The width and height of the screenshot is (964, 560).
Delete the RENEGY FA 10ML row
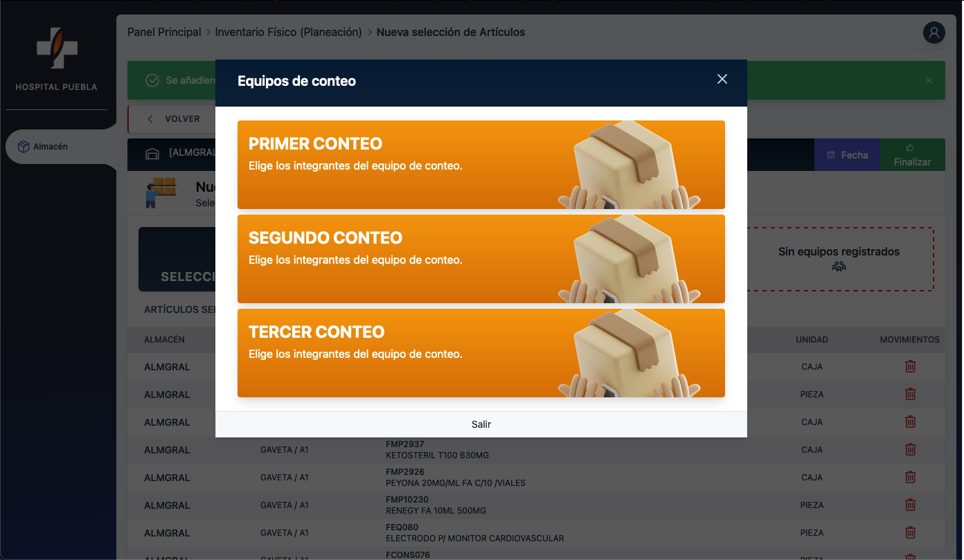[910, 505]
